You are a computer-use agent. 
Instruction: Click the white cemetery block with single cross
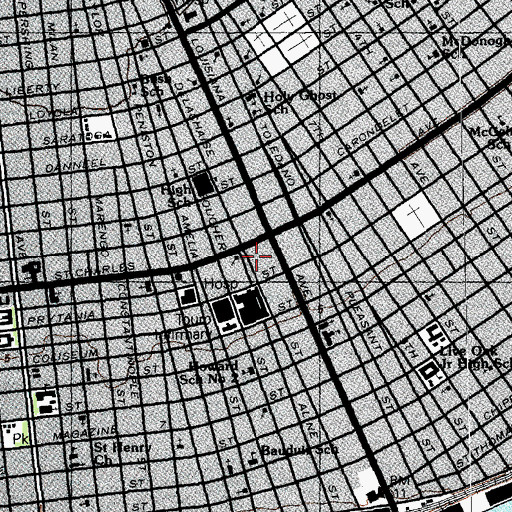(416, 215)
